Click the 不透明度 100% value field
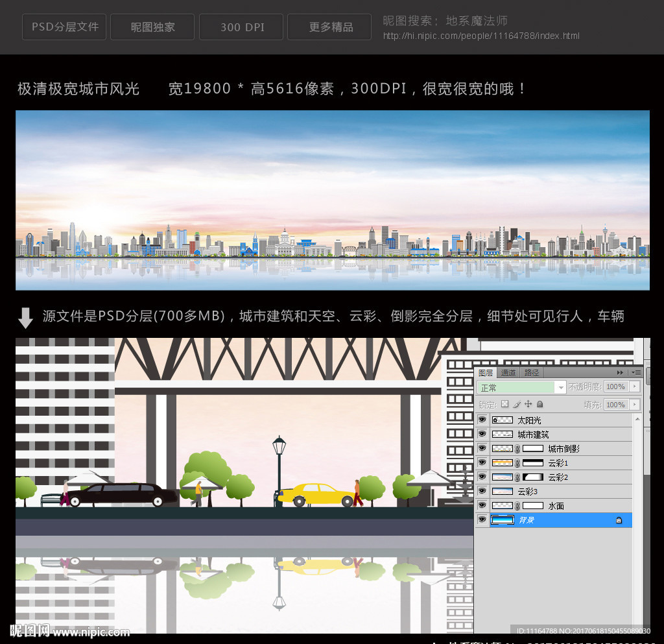The height and width of the screenshot is (644, 664). (617, 387)
